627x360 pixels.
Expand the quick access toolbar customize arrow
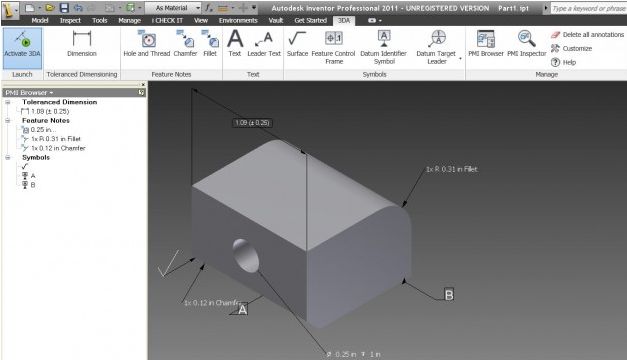click(254, 8)
